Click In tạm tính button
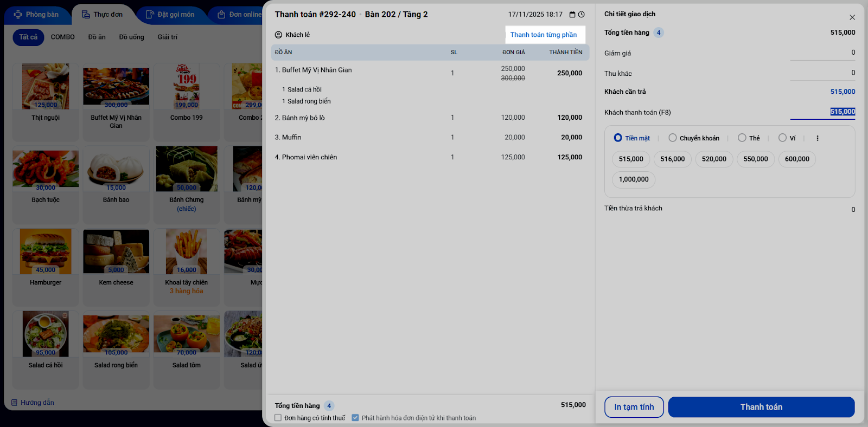The height and width of the screenshot is (427, 868). coord(634,407)
